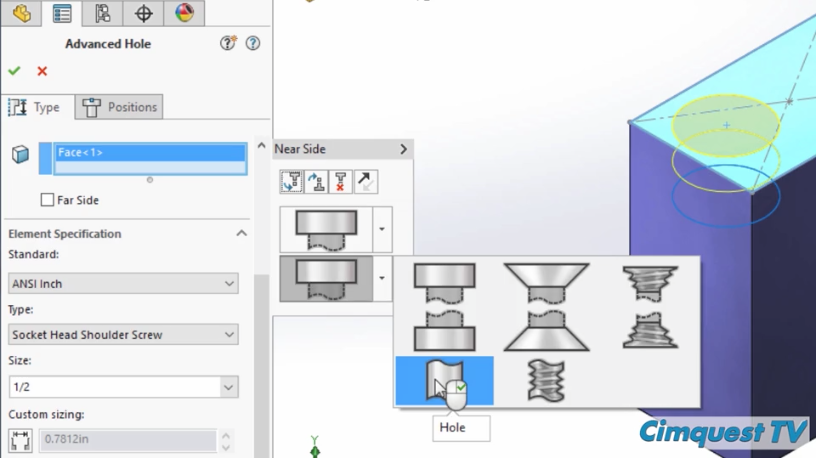Choose the near side Tapered Tap element
819x463 pixels.
(650, 283)
